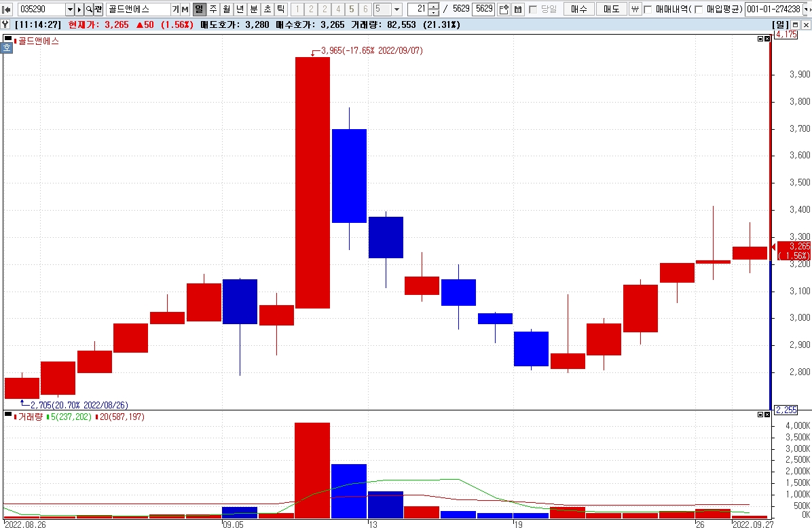812x528 pixels.
Task: Click interval preset button 1
Action: (297, 10)
